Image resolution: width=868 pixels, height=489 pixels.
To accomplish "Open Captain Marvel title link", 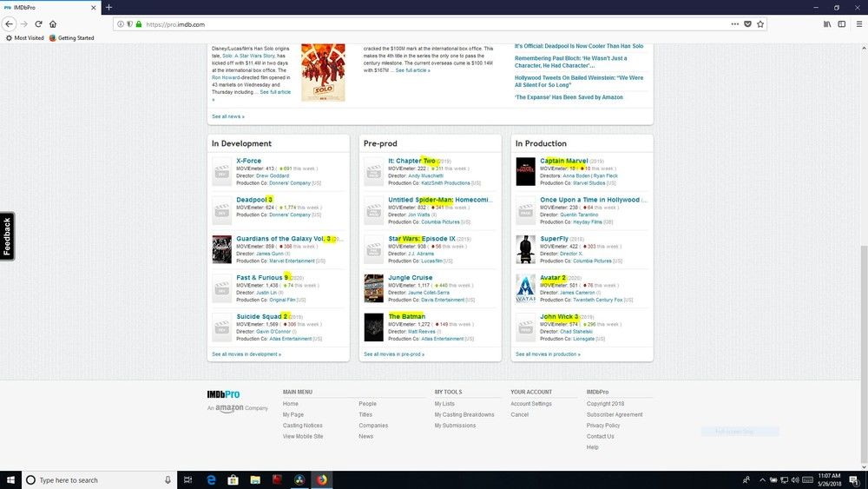I will (x=563, y=161).
